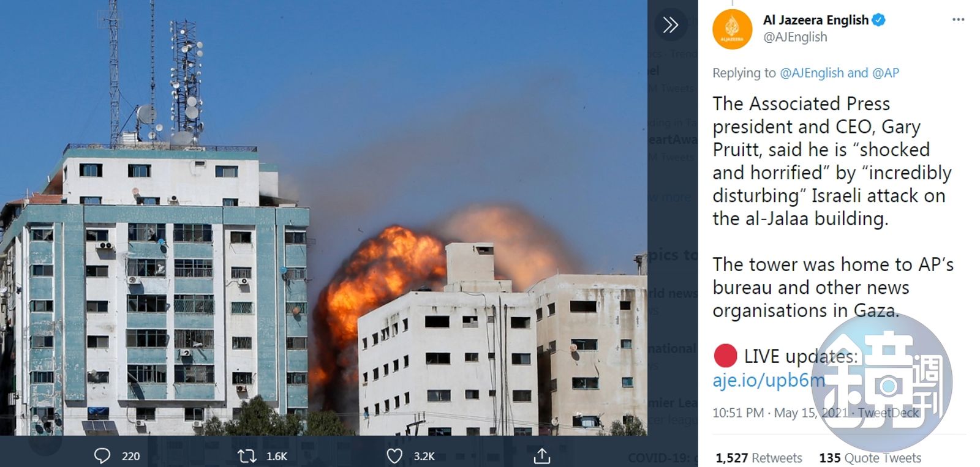Follow the aje.io/upb6m live updates link
Screen dimensions: 980x467
coord(769,381)
